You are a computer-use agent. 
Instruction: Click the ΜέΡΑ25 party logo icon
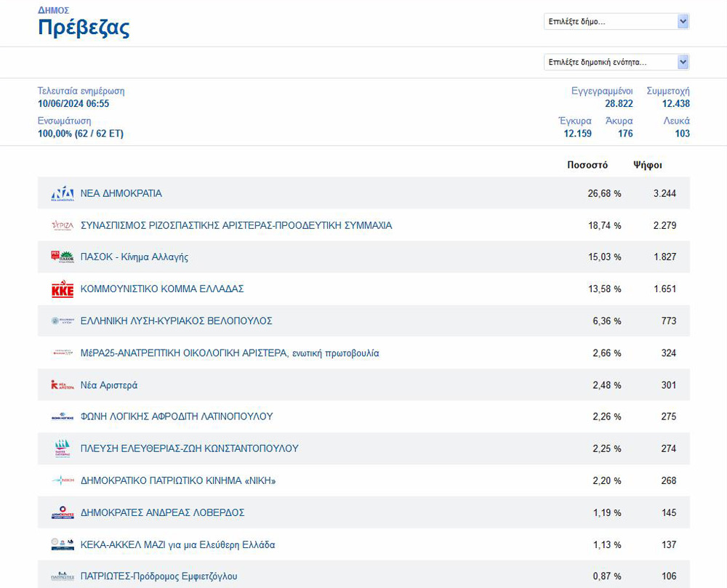point(63,353)
